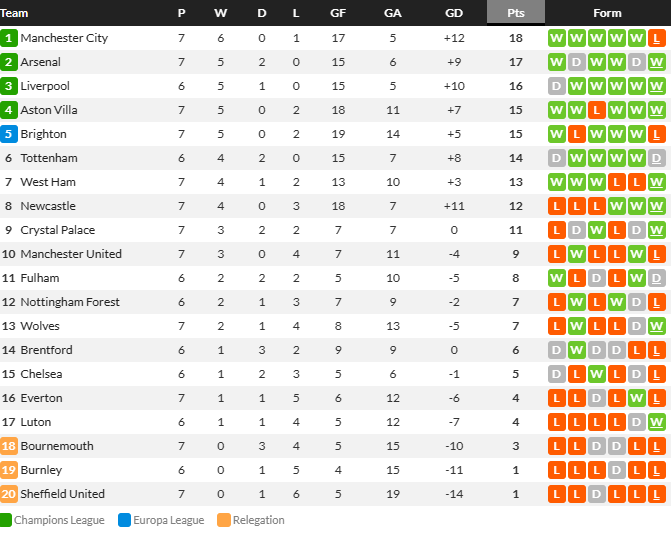The image size is (671, 538).
Task: Open the Sheffield United team link
Action: point(62,493)
